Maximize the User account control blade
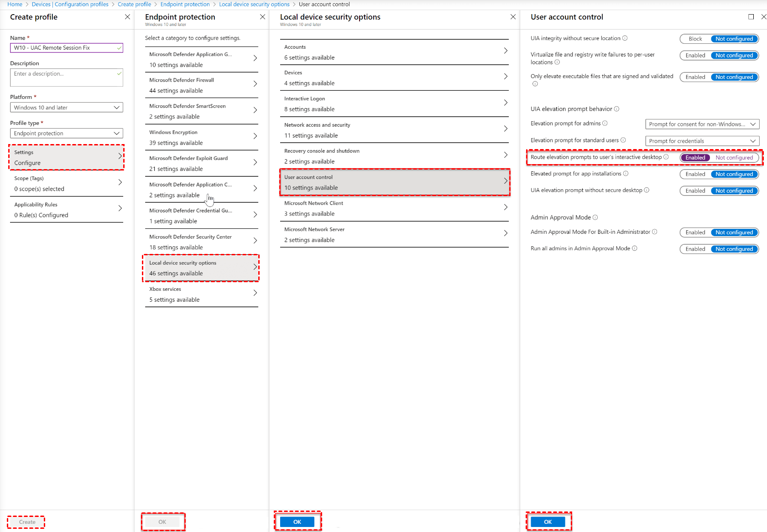767x532 pixels. coord(751,17)
